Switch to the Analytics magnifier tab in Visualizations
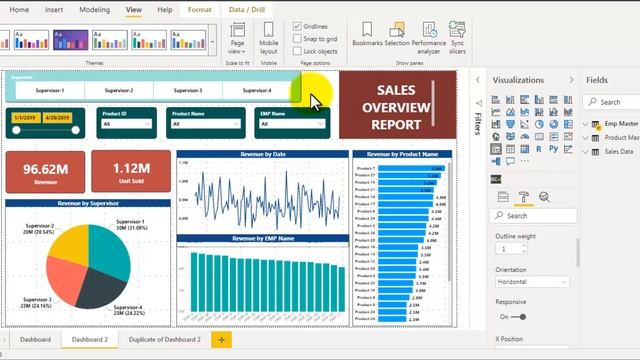This screenshot has width=640, height=360. [x=544, y=197]
